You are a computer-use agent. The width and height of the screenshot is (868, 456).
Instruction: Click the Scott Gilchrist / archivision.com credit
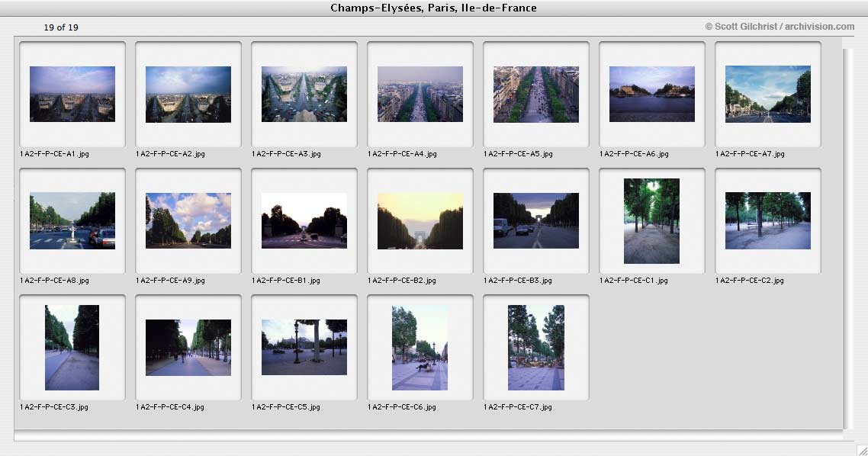click(x=780, y=27)
